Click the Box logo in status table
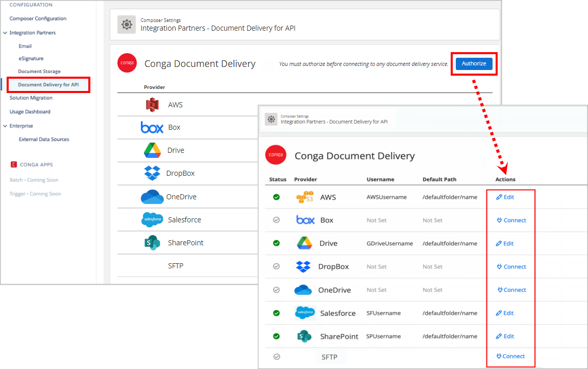 [305, 220]
